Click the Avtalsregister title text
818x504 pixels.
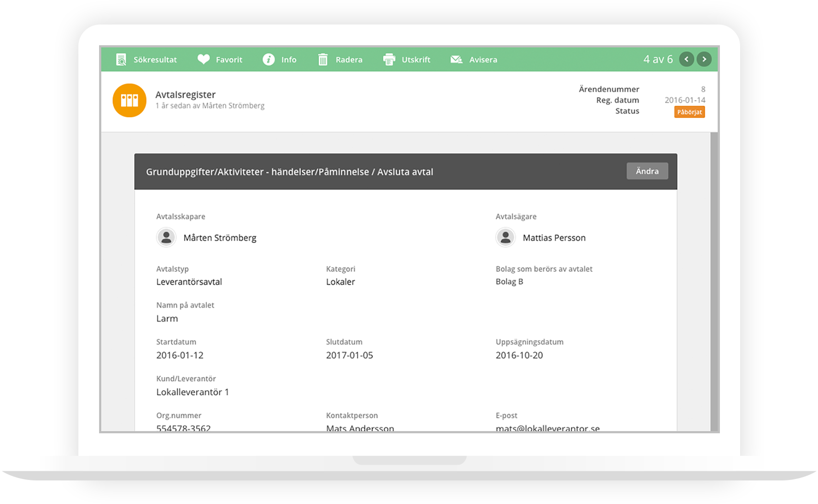tap(185, 95)
